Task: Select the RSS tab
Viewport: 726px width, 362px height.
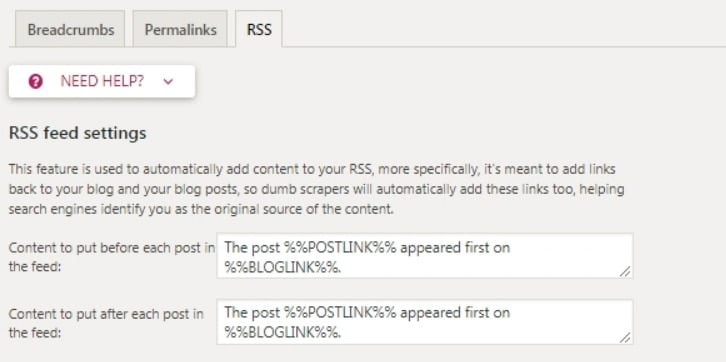Action: pyautogui.click(x=259, y=30)
